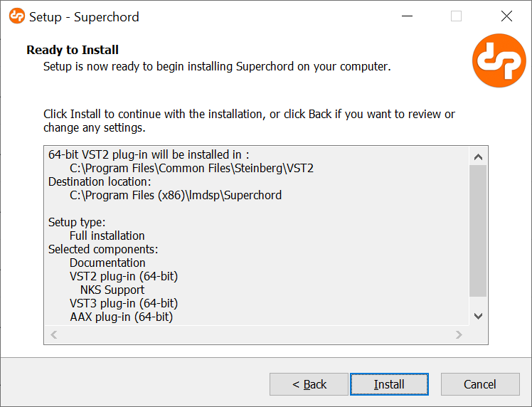The width and height of the screenshot is (532, 407).
Task: Click the horizontal scroll left arrow
Action: pos(53,334)
